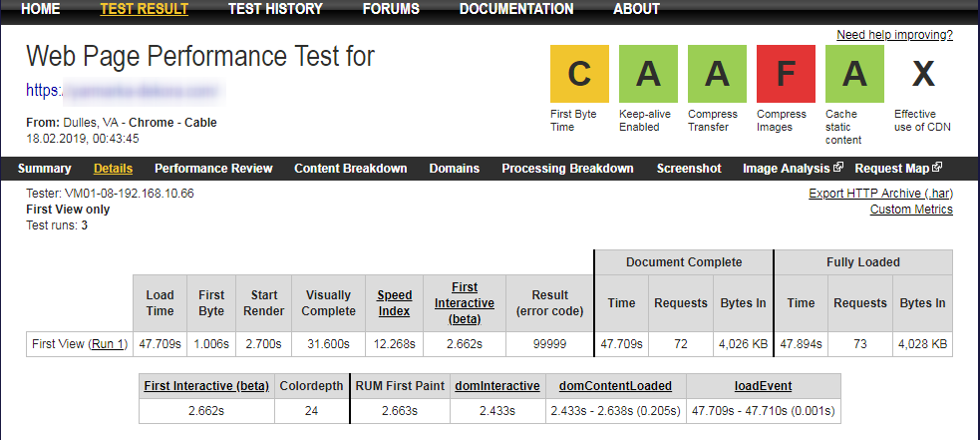Switch to the Performance Review tab

[x=213, y=169]
